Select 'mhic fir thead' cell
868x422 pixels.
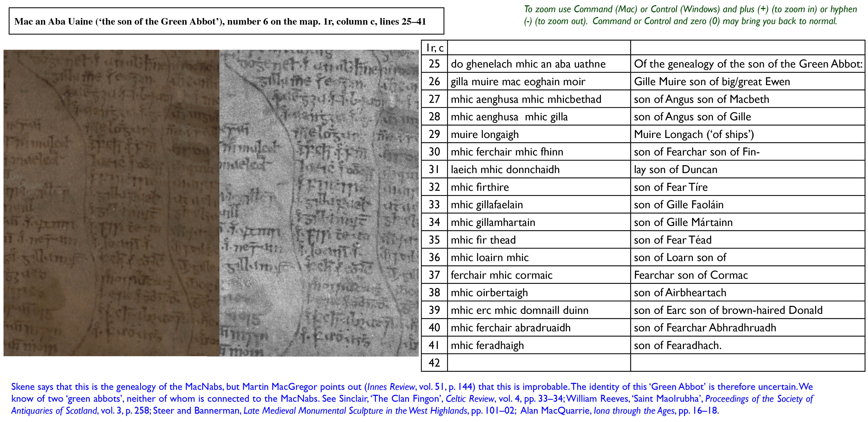tap(539, 239)
